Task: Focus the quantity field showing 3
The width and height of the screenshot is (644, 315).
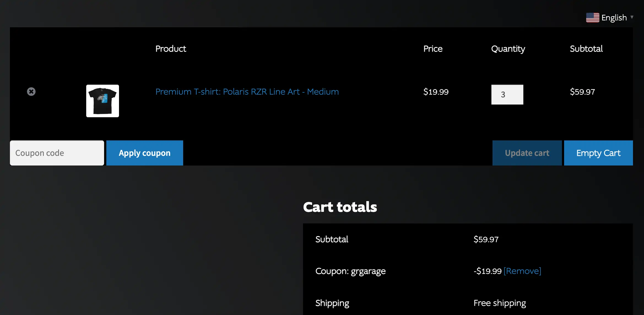Action: pos(507,95)
